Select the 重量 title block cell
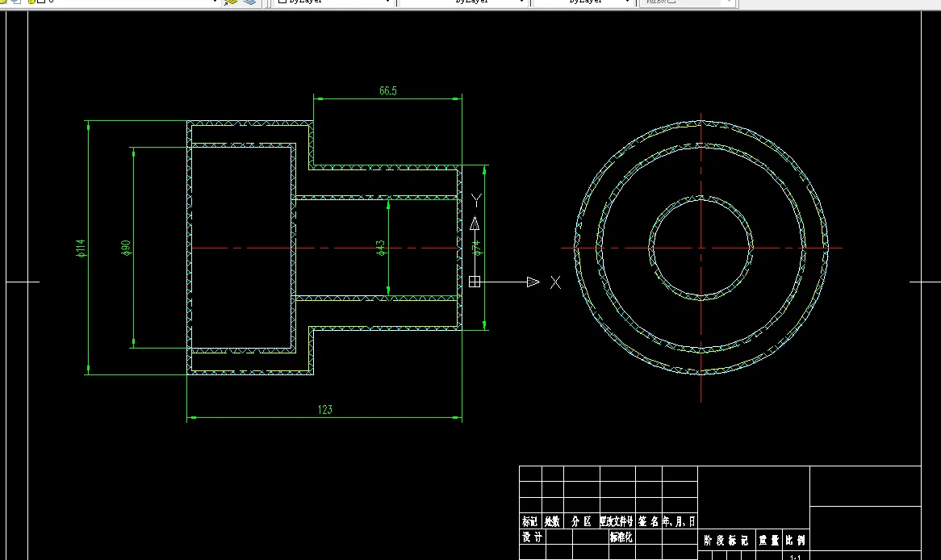This screenshot has width=941, height=560. click(769, 540)
